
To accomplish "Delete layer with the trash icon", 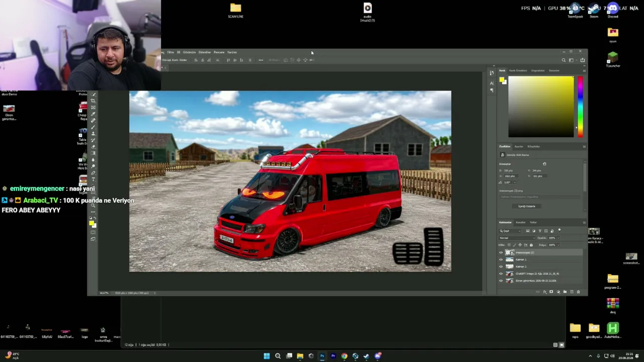I will pos(578,292).
